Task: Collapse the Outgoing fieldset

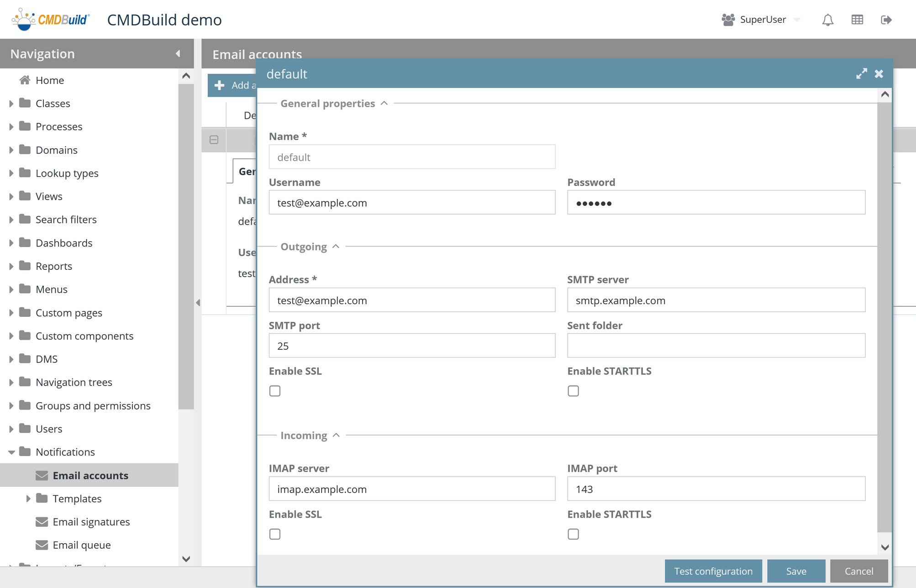Action: click(x=336, y=247)
